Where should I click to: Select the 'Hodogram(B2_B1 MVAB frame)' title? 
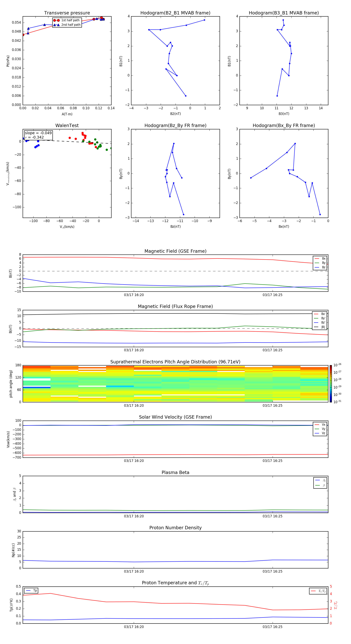(175, 13)
